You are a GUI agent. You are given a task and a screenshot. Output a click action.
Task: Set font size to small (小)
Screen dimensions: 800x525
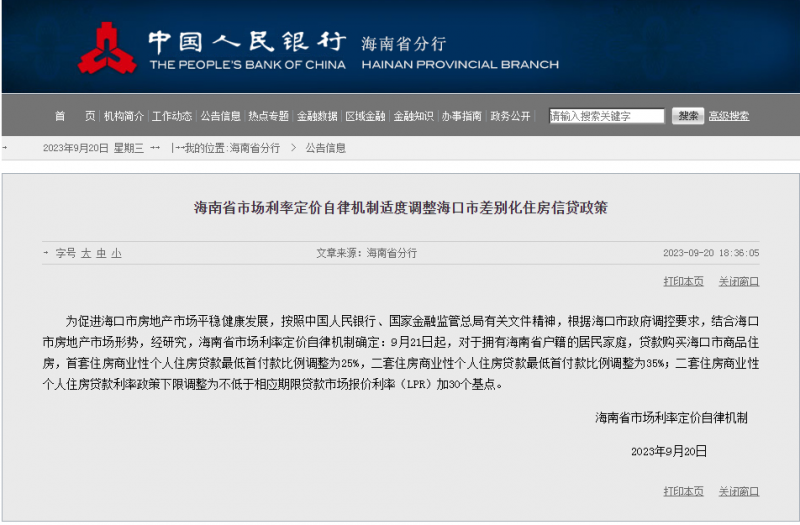click(x=116, y=253)
